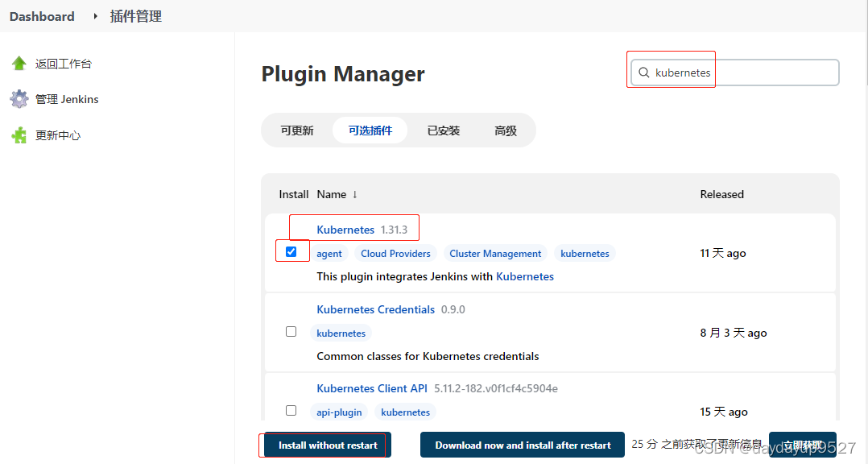
Task: Click the Plugin Manager heading
Action: point(343,73)
